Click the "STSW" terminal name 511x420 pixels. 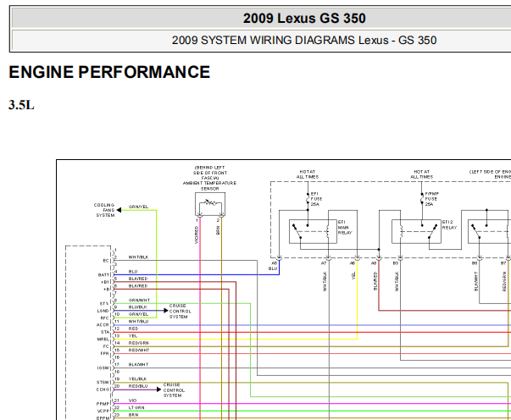pos(103,383)
